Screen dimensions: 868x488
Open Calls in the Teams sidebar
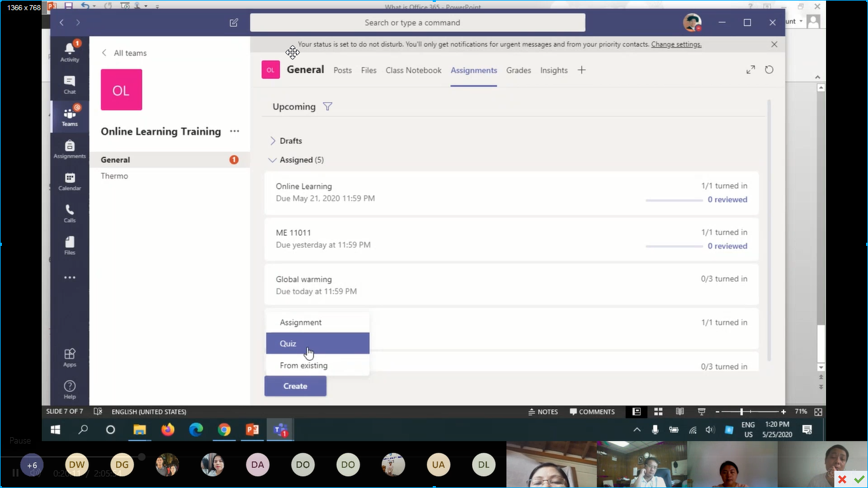pyautogui.click(x=70, y=213)
